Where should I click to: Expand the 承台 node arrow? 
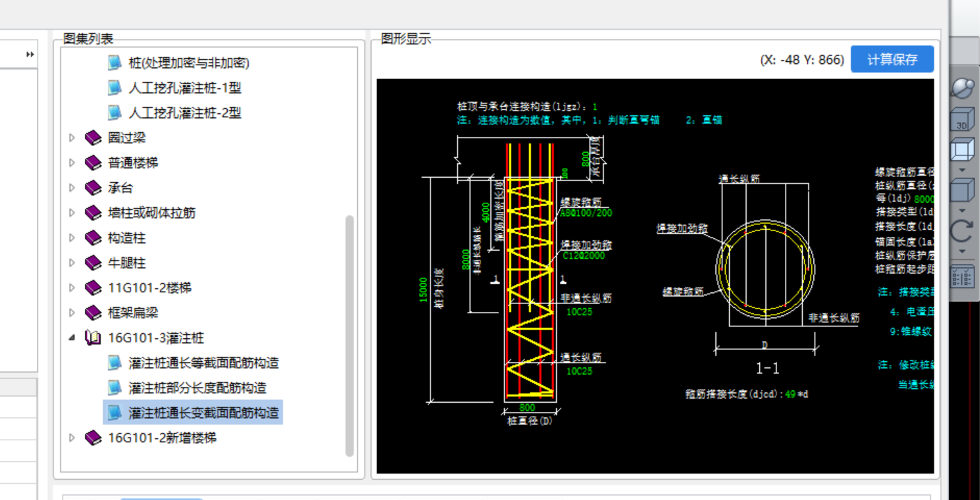72,188
